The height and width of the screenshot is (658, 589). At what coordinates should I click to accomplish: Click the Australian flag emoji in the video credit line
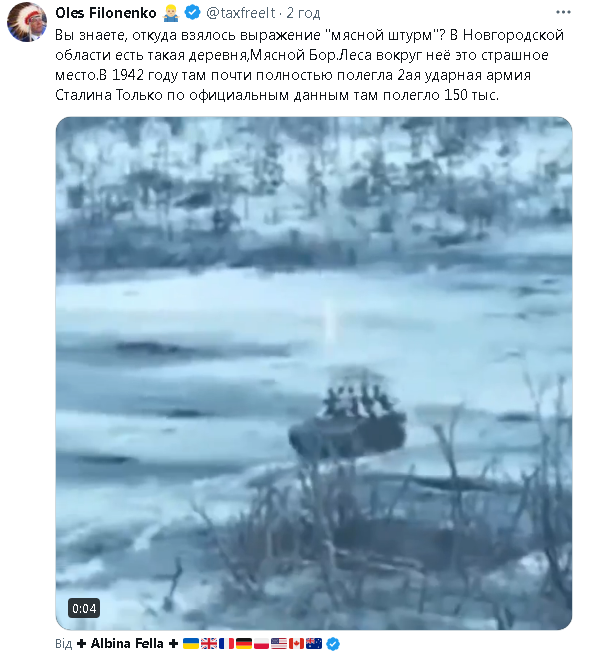coord(314,643)
